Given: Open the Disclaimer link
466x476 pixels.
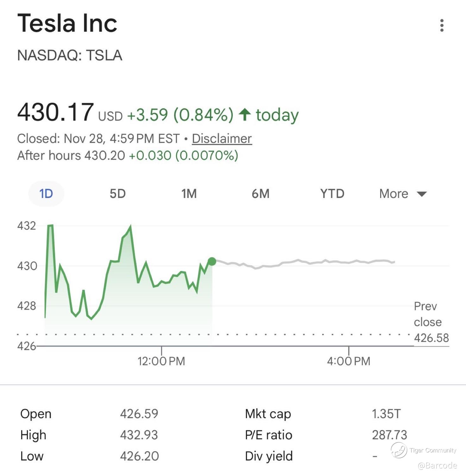Looking at the screenshot, I should click(222, 139).
